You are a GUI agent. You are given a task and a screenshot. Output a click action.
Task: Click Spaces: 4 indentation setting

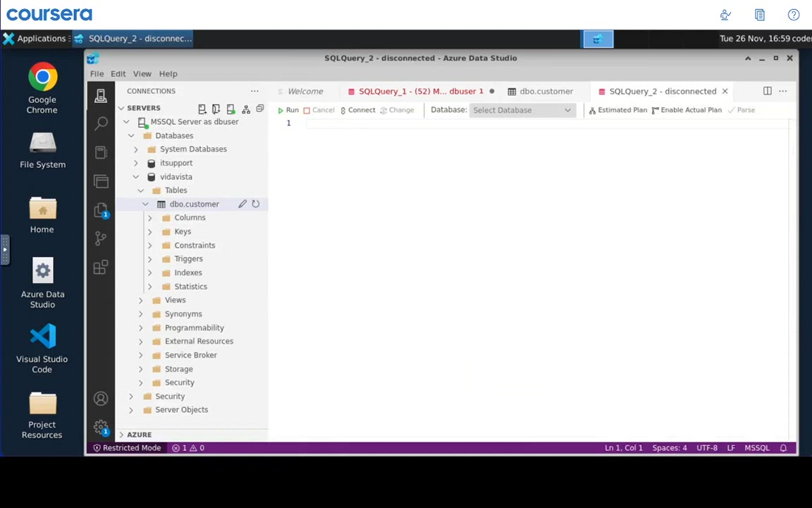click(x=670, y=448)
